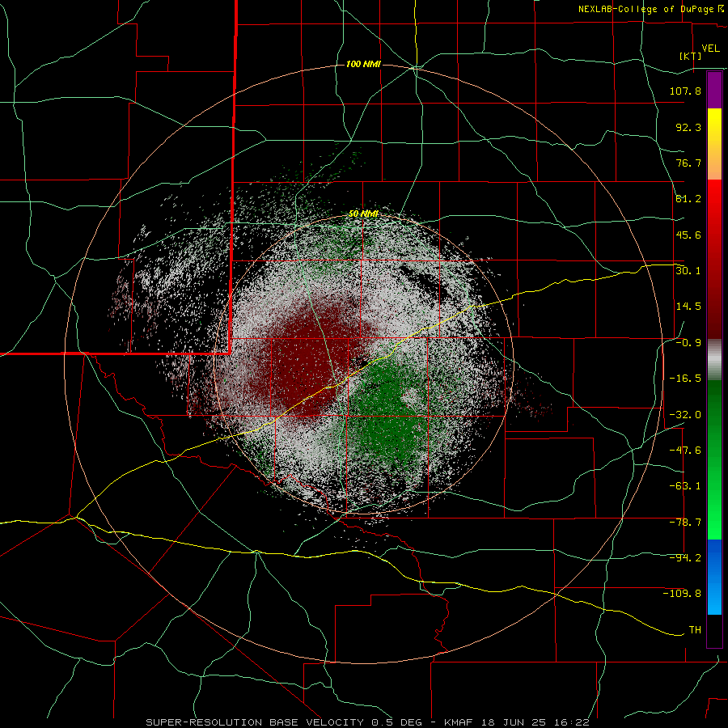Click the "100 NMI" range ring label
728x728 pixels.
pyautogui.click(x=363, y=64)
